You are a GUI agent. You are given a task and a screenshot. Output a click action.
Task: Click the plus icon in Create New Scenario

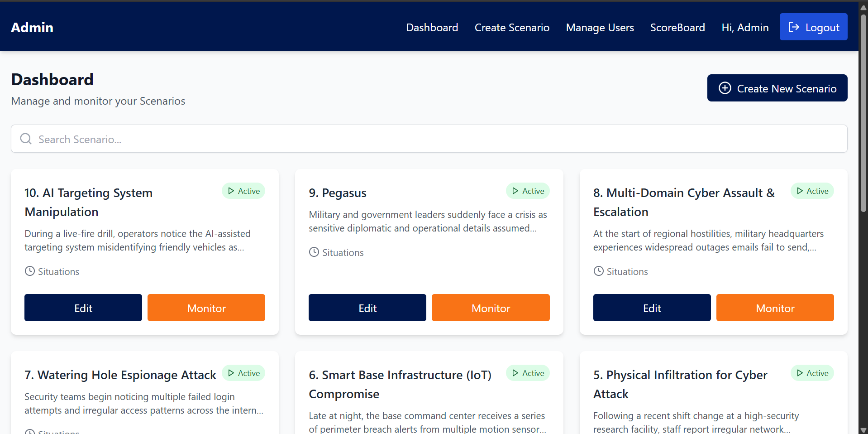coord(725,88)
